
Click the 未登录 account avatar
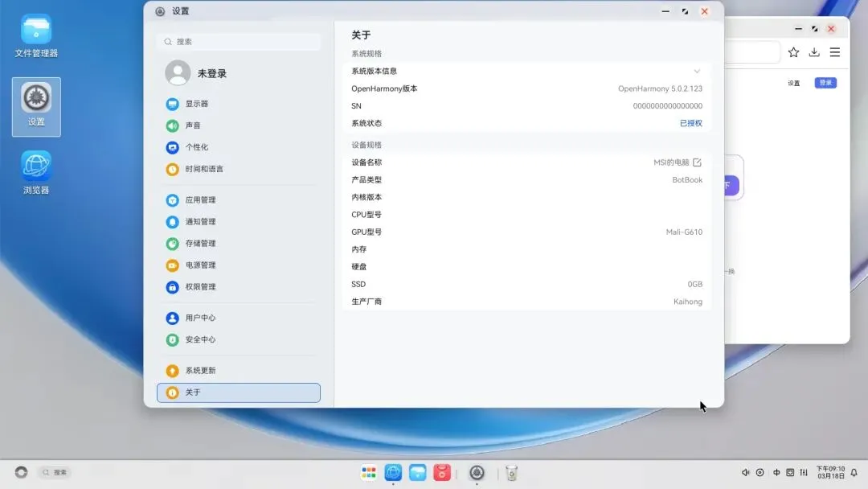coord(178,72)
